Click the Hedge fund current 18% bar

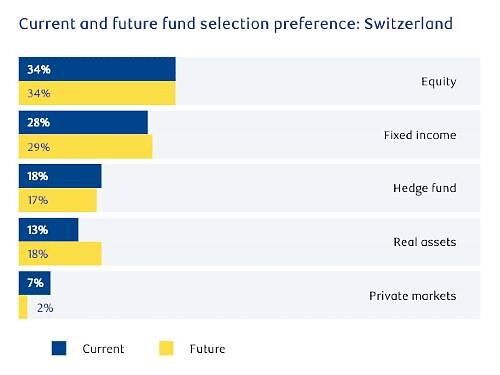coord(60,176)
